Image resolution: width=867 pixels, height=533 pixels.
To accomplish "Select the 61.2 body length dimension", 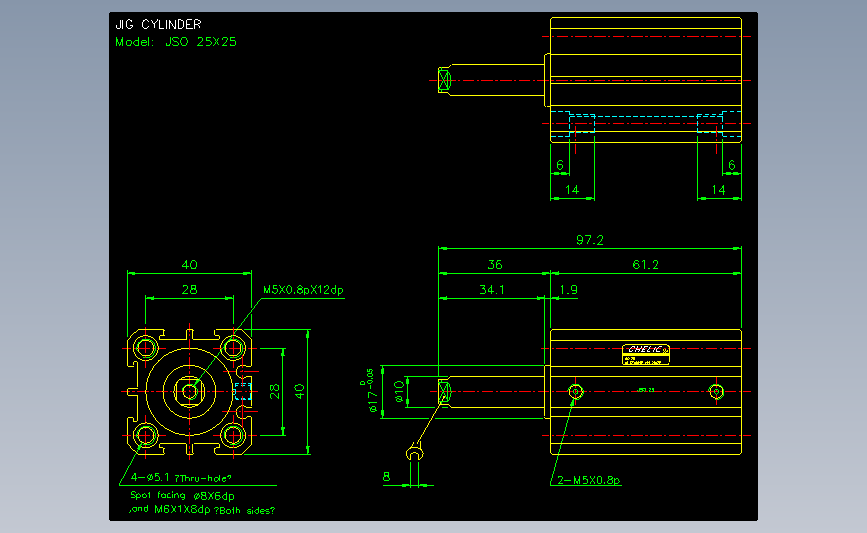I will point(645,265).
